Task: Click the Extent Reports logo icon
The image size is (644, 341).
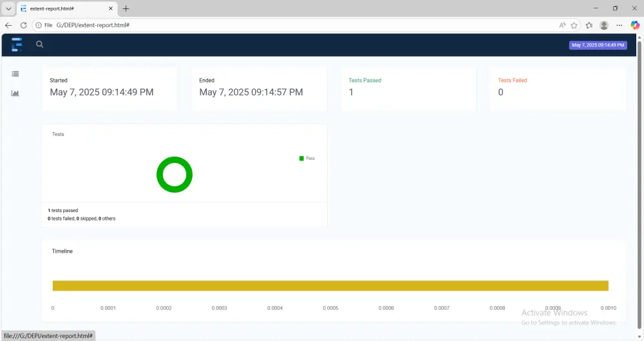Action: (17, 44)
